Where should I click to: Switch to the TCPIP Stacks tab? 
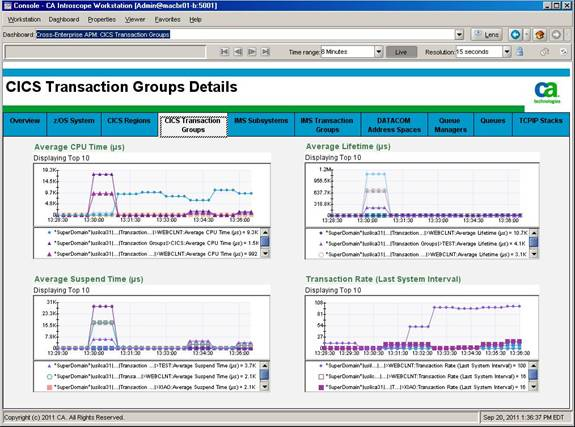pos(541,125)
